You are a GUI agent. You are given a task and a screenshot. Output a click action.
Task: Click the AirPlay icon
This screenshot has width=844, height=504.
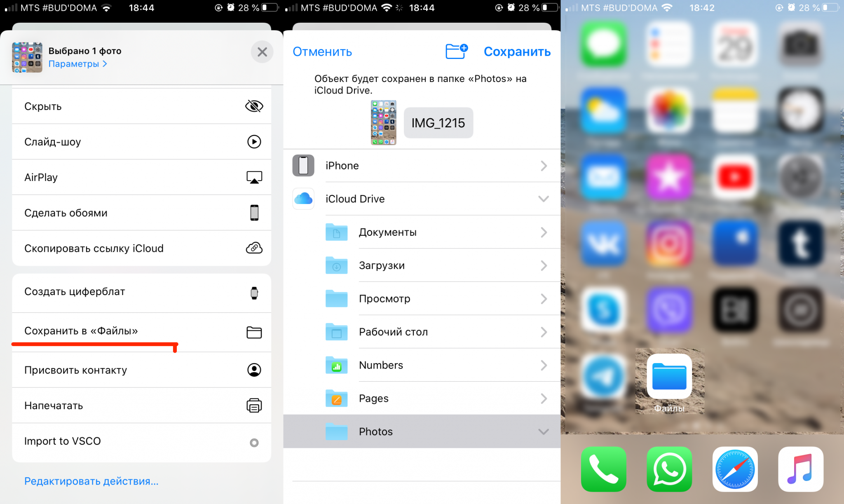(x=255, y=177)
